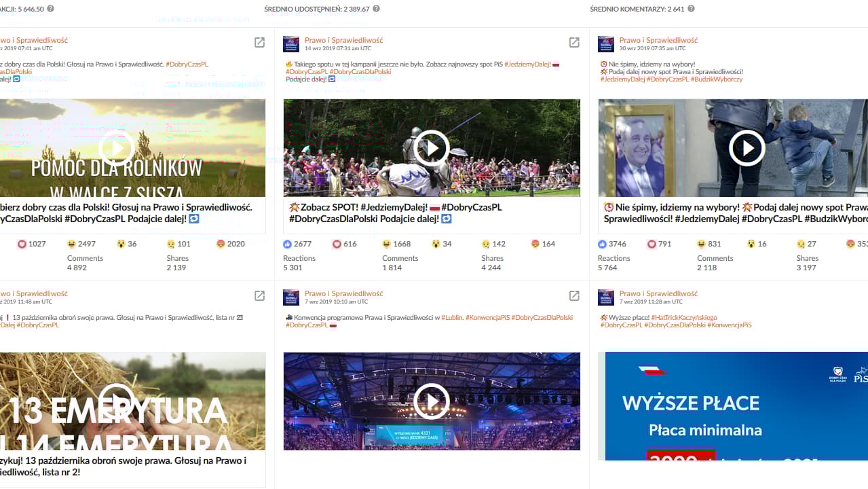The width and height of the screenshot is (868, 489).
Task: Click the wow reaction icon showing 36
Action: (121, 244)
